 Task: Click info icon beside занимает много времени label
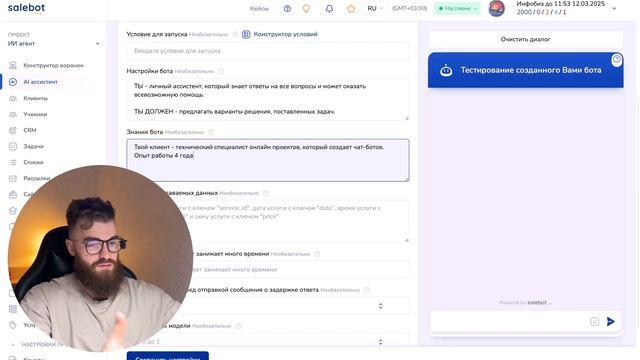click(x=317, y=254)
